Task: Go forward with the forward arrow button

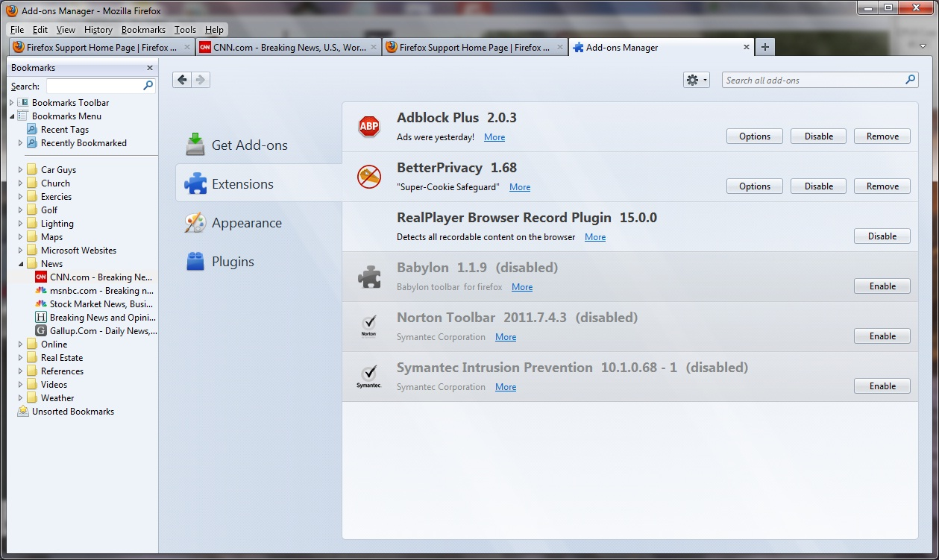Action: (201, 80)
